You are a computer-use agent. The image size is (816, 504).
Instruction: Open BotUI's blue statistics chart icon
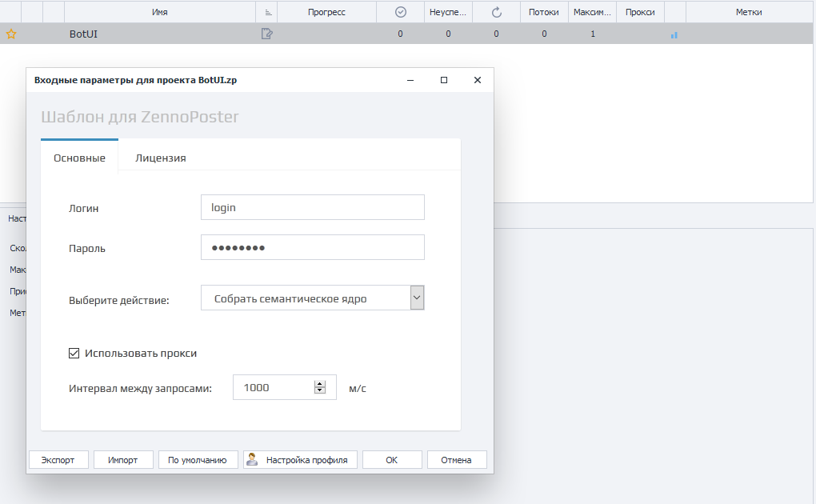pyautogui.click(x=673, y=34)
